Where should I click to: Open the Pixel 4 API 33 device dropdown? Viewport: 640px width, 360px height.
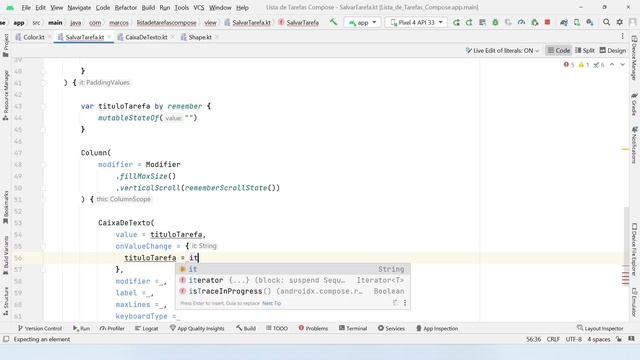pos(417,22)
